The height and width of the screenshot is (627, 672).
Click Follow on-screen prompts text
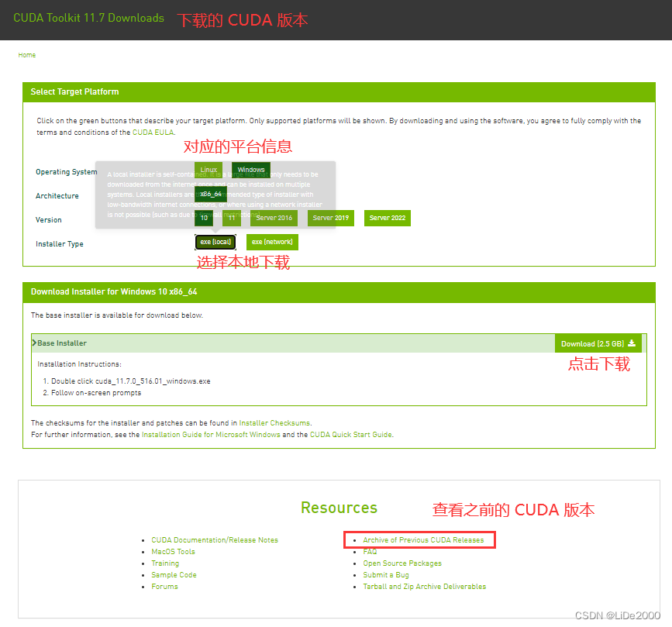tap(96, 393)
